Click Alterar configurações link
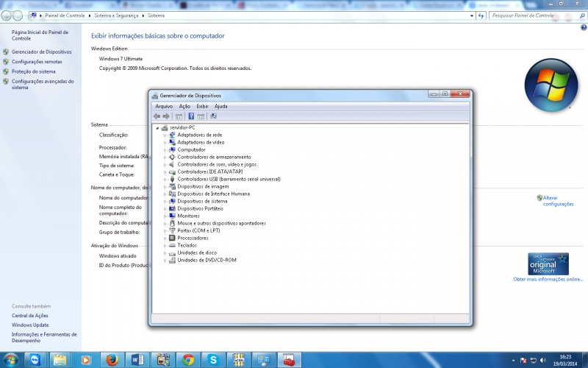This screenshot has width=588, height=368. click(558, 201)
